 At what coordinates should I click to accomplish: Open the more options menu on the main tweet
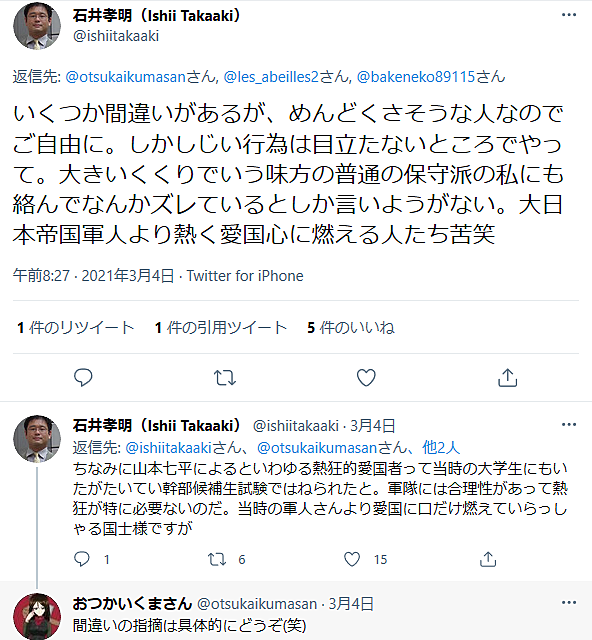point(569,15)
